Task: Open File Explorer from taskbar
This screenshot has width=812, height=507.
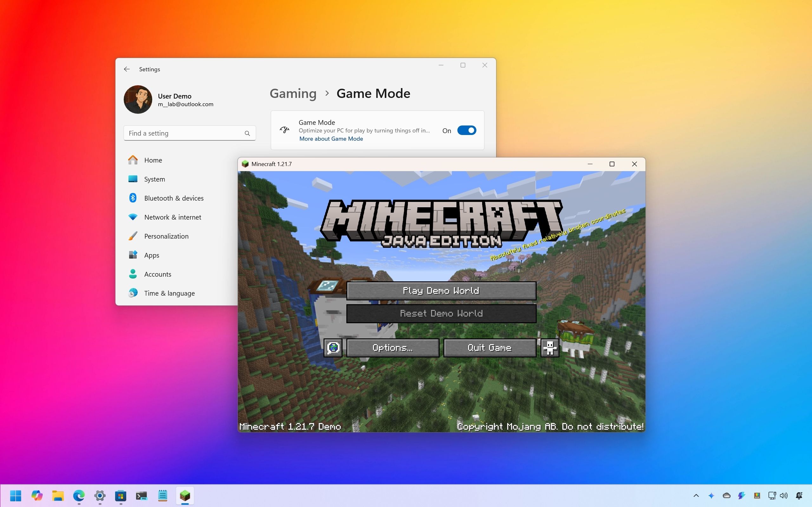Action: pos(58,495)
